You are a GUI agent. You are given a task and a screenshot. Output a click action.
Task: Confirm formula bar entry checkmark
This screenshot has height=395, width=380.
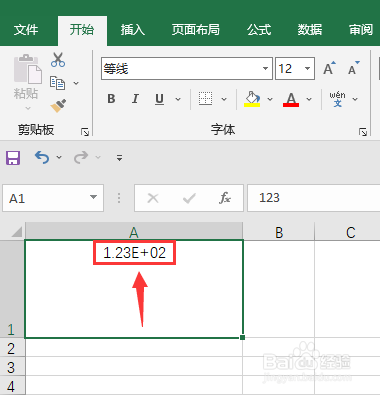click(x=189, y=198)
